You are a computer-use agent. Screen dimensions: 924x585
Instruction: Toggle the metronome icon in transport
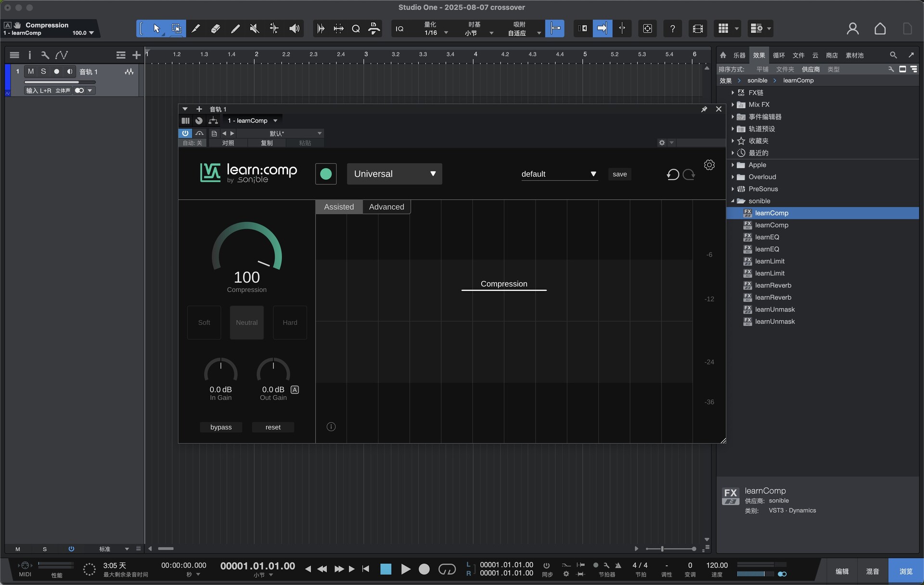pos(618,565)
